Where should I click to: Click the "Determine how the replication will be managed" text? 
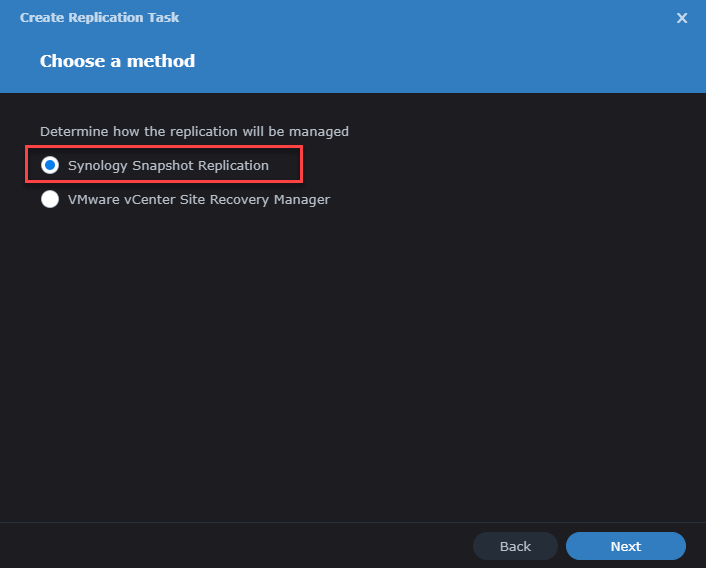click(x=194, y=131)
